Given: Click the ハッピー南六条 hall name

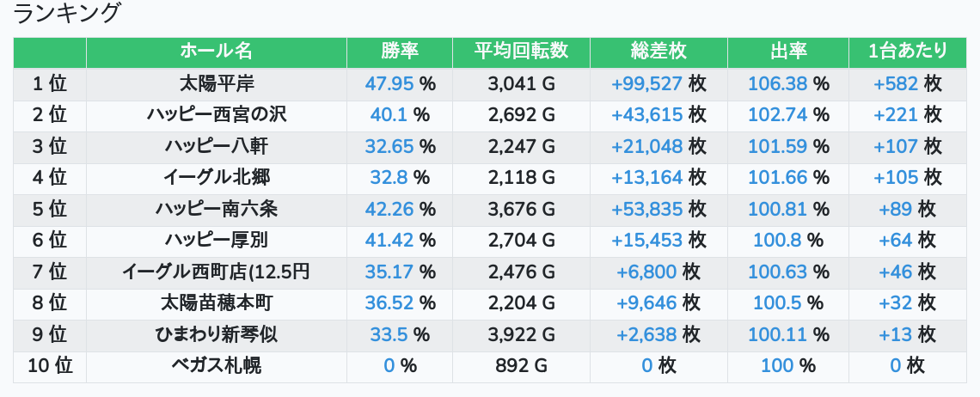Looking at the screenshot, I should click(x=217, y=209).
